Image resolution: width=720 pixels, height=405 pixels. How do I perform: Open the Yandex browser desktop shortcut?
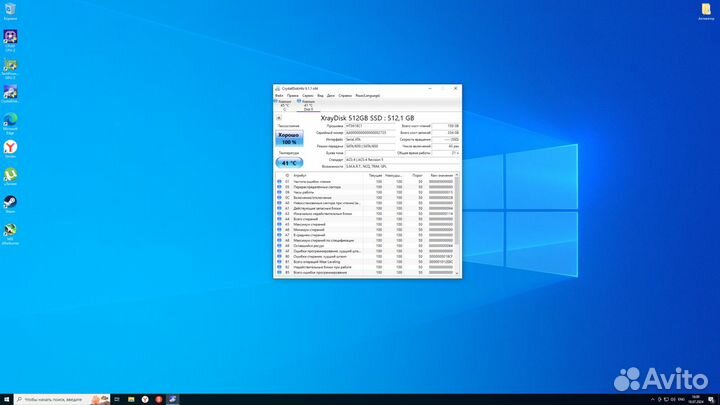[x=10, y=149]
